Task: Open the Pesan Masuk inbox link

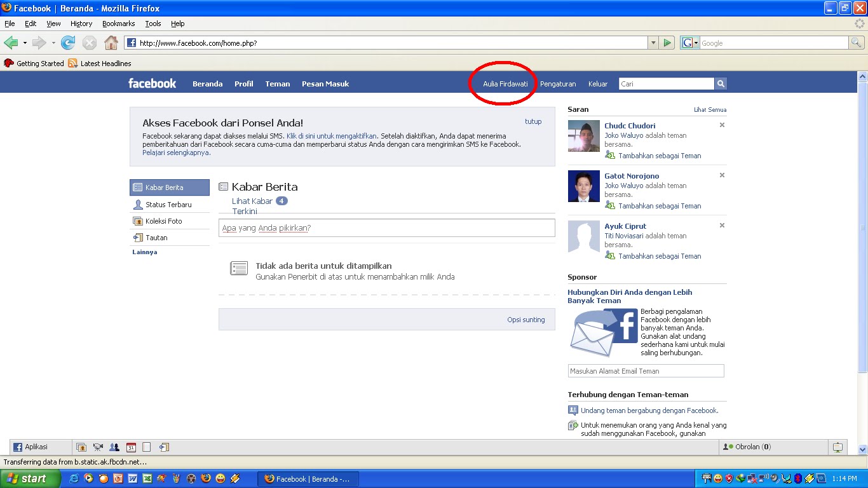Action: [x=325, y=84]
